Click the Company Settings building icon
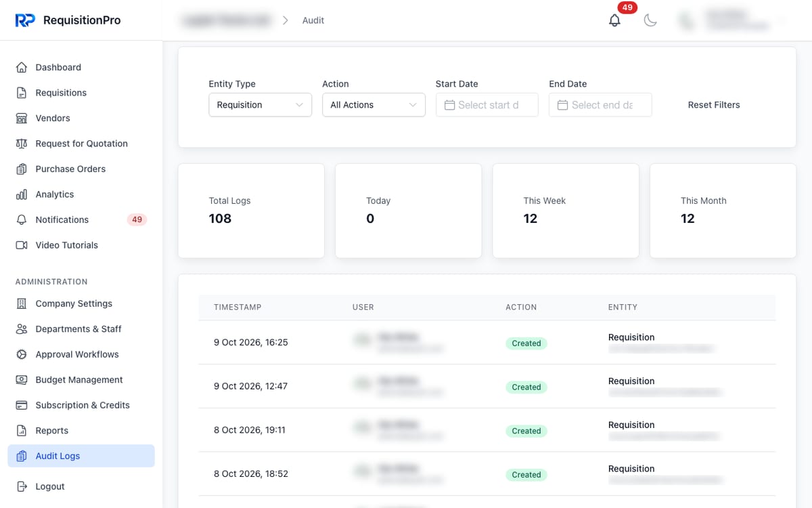812x508 pixels. coord(22,303)
